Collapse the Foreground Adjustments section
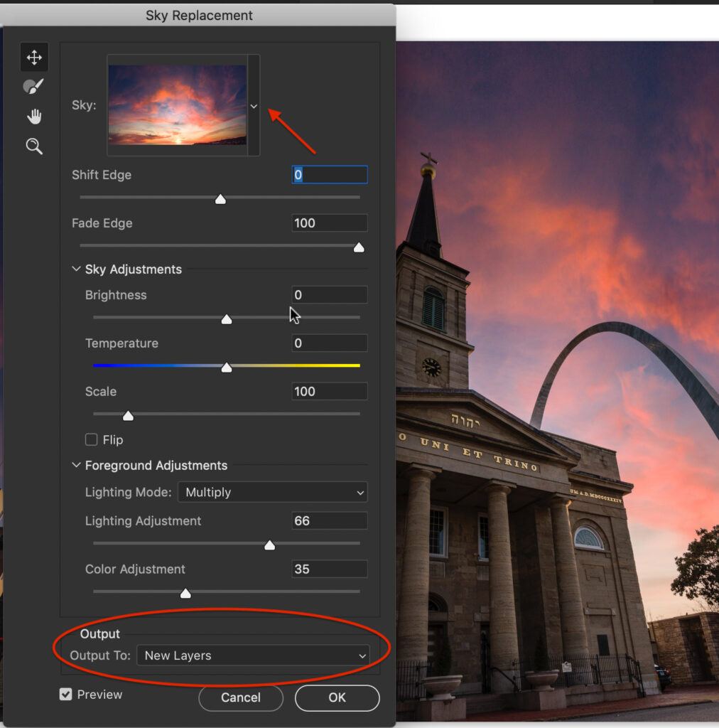The height and width of the screenshot is (728, 719). click(x=77, y=466)
